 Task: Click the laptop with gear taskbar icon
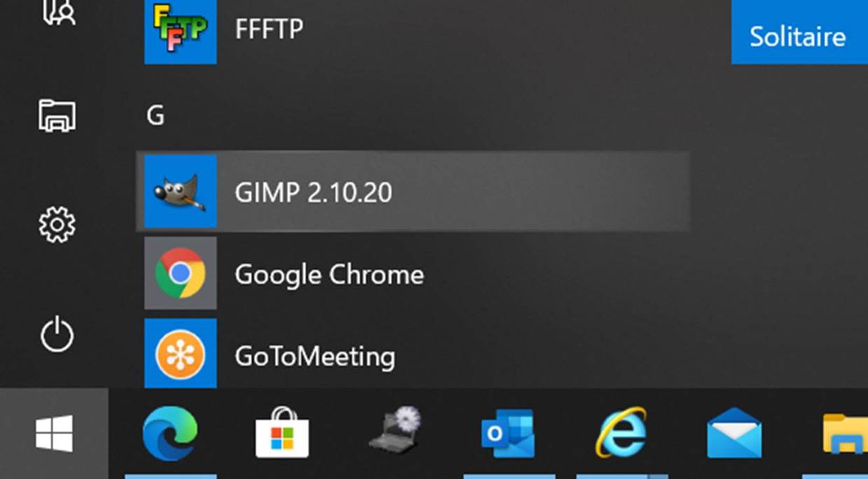[x=395, y=431]
